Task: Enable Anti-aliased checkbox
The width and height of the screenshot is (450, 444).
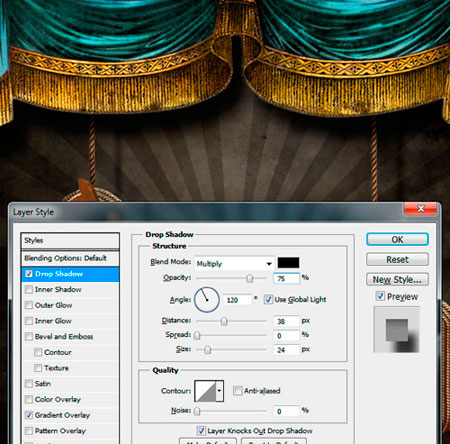Action: point(237,391)
